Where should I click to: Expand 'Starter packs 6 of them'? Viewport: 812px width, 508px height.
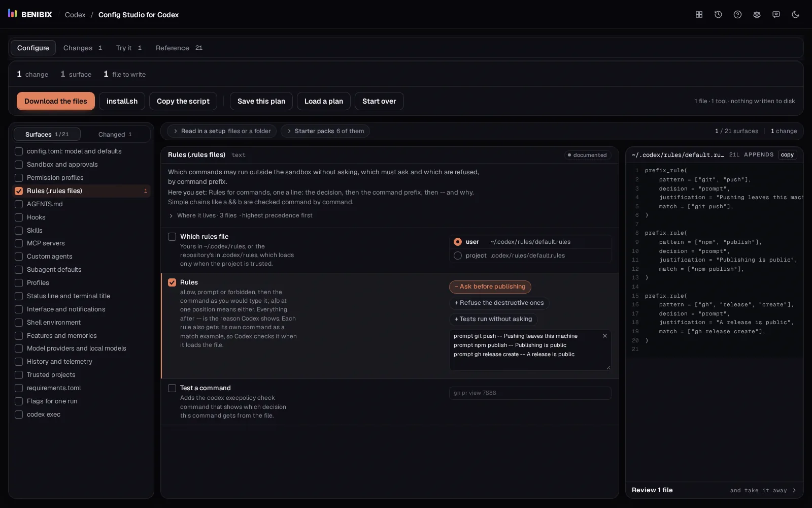tap(325, 131)
